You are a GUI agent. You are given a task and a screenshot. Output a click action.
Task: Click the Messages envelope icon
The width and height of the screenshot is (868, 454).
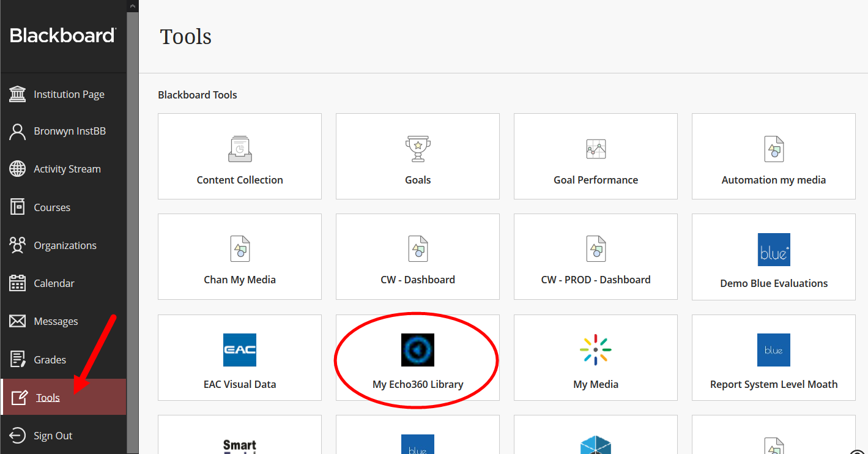[18, 321]
